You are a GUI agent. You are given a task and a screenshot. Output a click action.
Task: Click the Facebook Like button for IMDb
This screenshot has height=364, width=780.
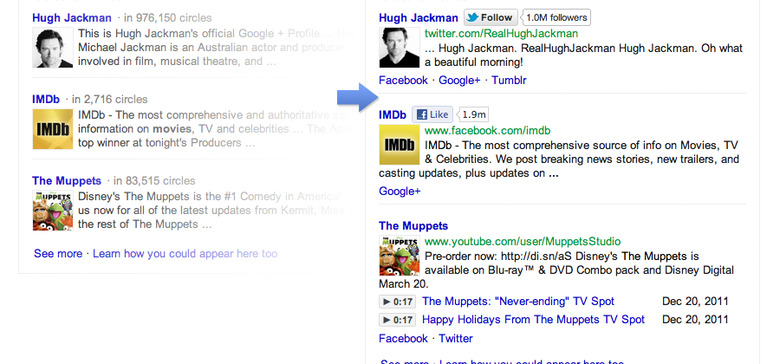[432, 115]
